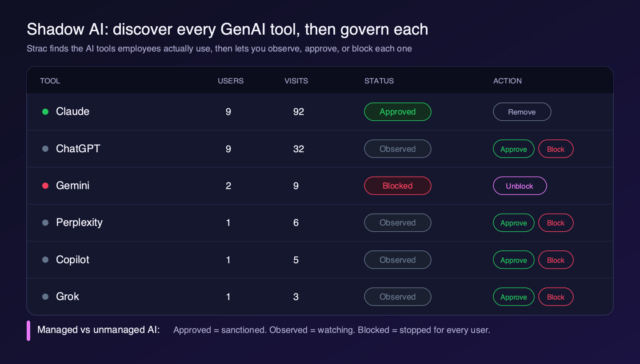Image resolution: width=640 pixels, height=364 pixels.
Task: Click the gray status dot beside Grok
Action: [x=45, y=297]
